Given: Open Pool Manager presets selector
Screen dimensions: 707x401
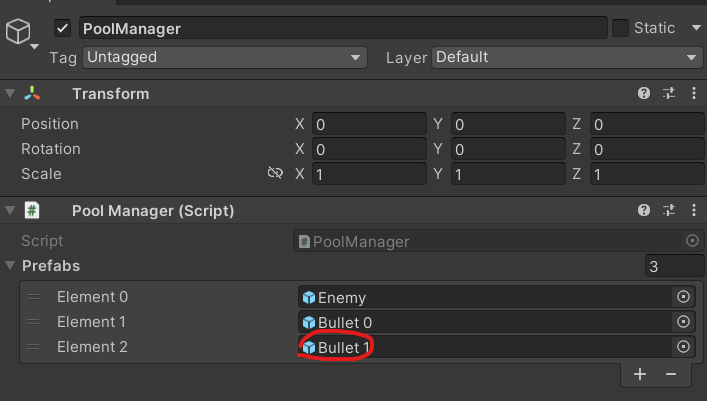Looking at the screenshot, I should (668, 211).
